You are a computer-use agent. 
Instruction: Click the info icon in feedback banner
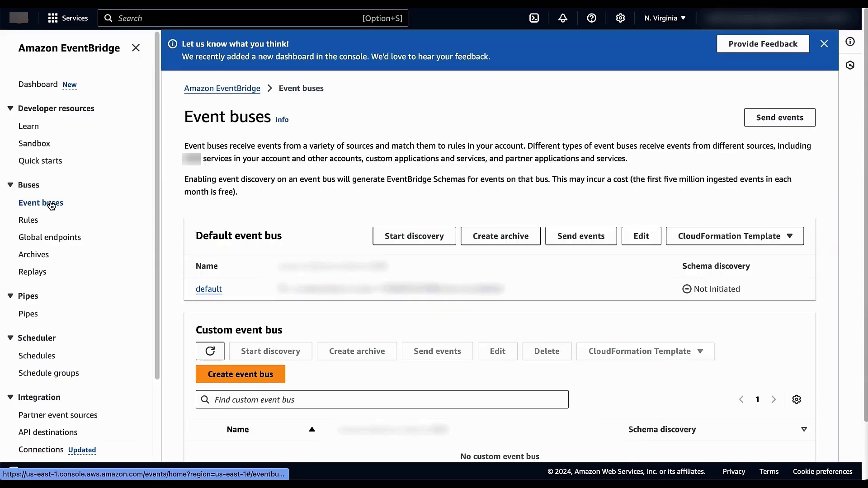click(173, 44)
